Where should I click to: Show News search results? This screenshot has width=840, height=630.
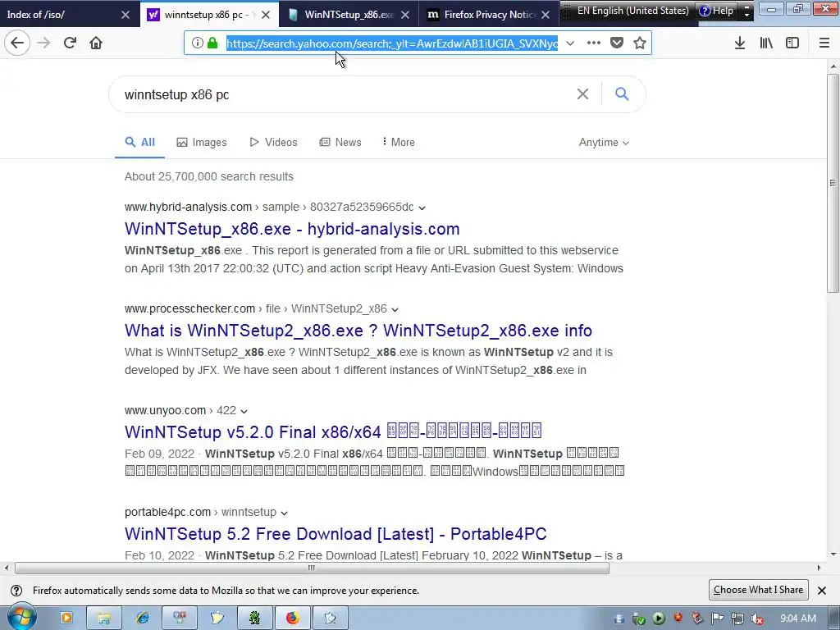[x=340, y=142]
